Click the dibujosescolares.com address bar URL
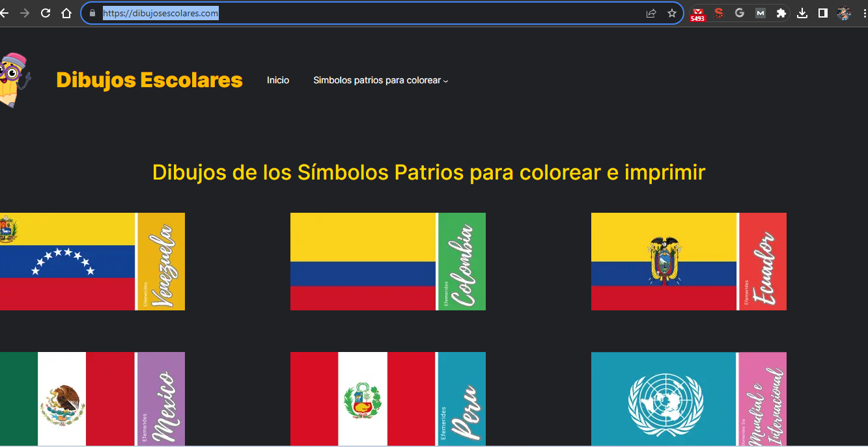The width and height of the screenshot is (868, 447). [x=161, y=13]
